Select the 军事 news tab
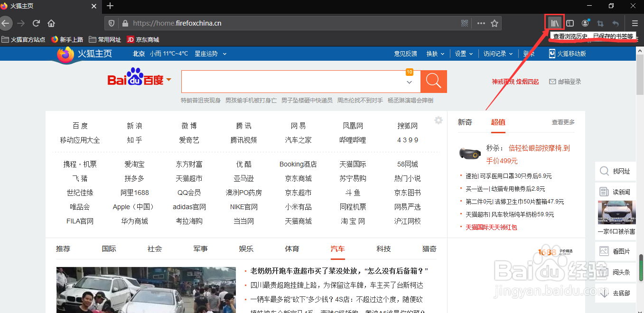Viewport: 644px width, 313px height. tap(200, 249)
